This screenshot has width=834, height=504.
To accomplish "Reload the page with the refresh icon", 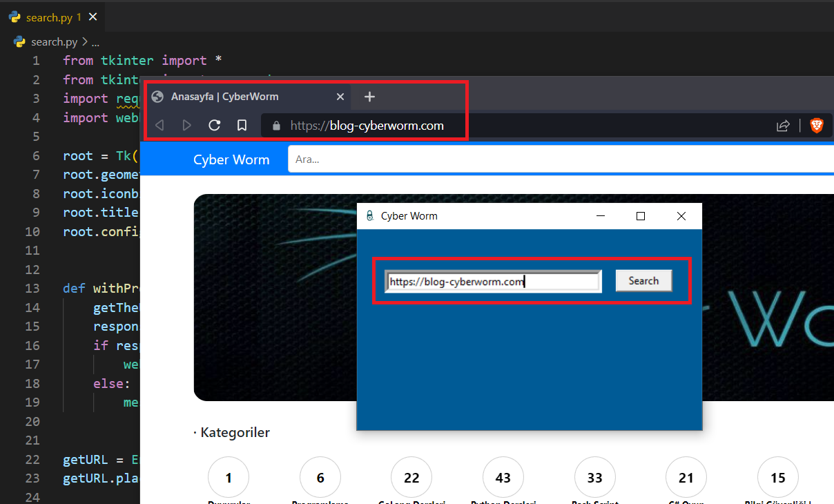I will (214, 126).
